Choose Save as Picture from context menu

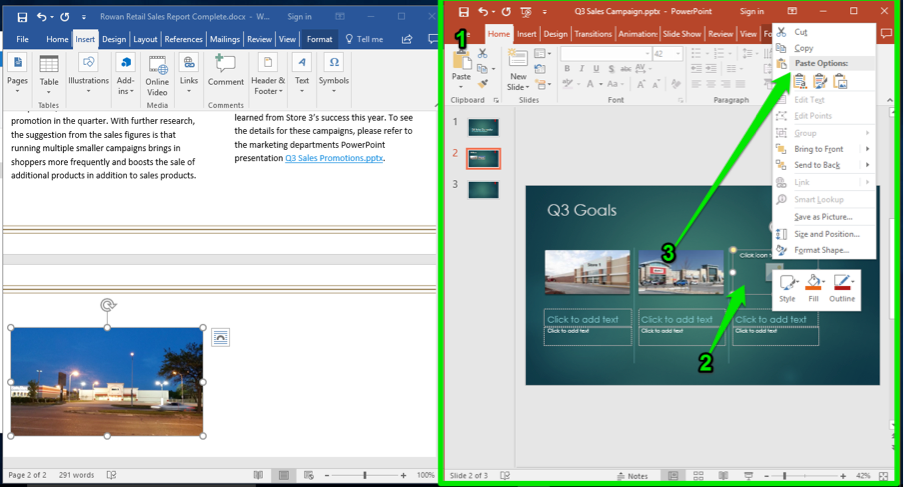823,217
